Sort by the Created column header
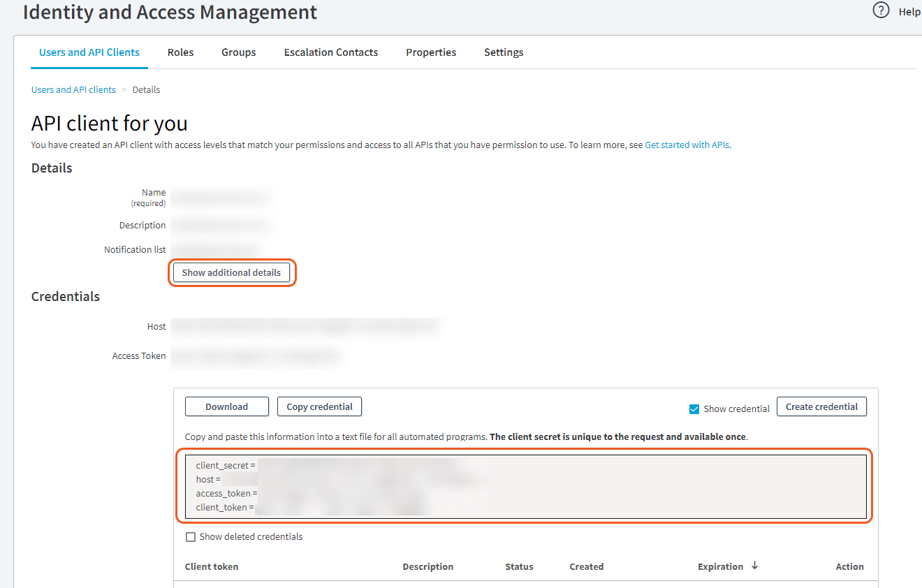 pyautogui.click(x=586, y=566)
